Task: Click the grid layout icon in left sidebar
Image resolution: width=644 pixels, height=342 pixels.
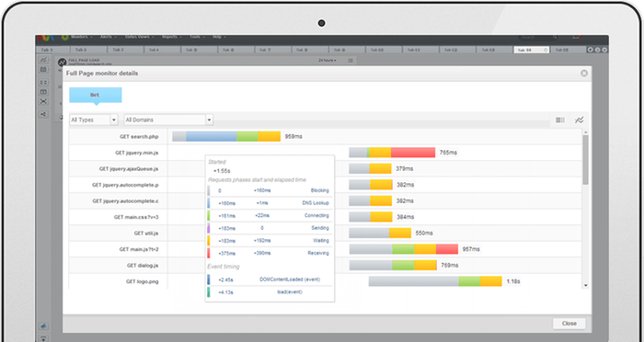Action: coord(43,83)
